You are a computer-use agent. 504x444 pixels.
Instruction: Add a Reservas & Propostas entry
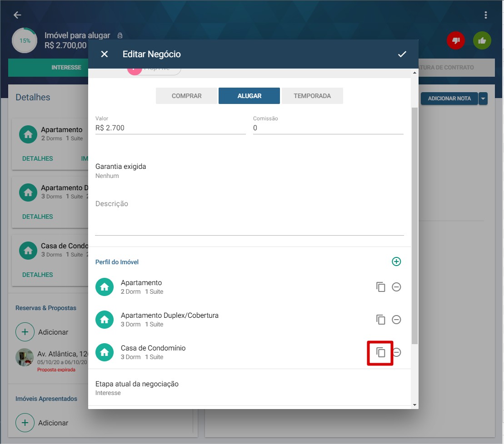click(25, 331)
